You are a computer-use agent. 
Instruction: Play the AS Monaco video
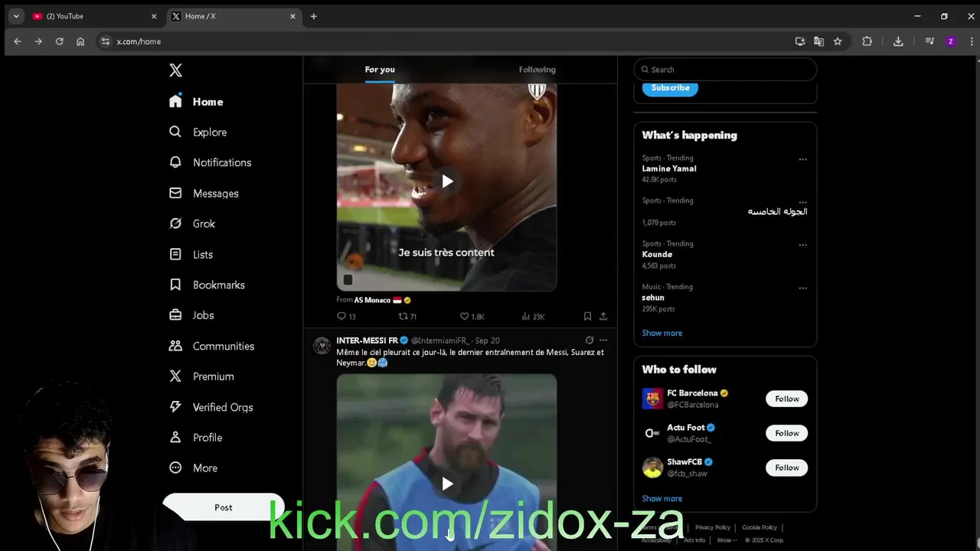pyautogui.click(x=447, y=181)
